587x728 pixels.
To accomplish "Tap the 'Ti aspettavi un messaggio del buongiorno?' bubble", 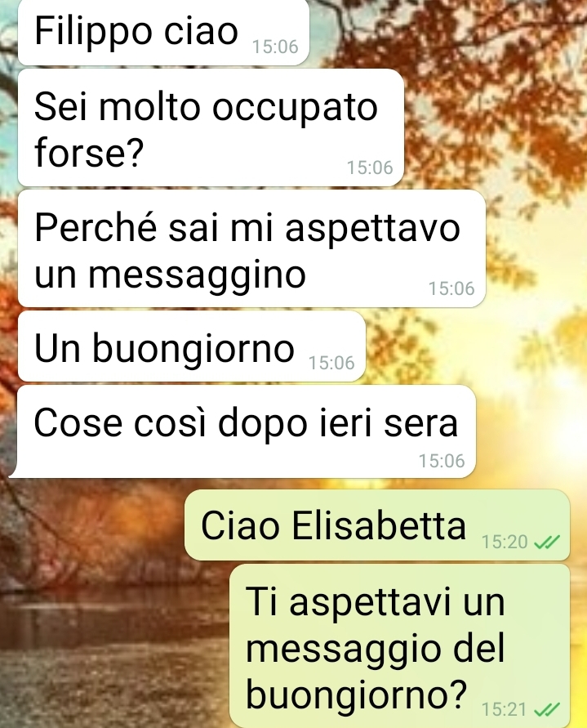I will pos(400,645).
